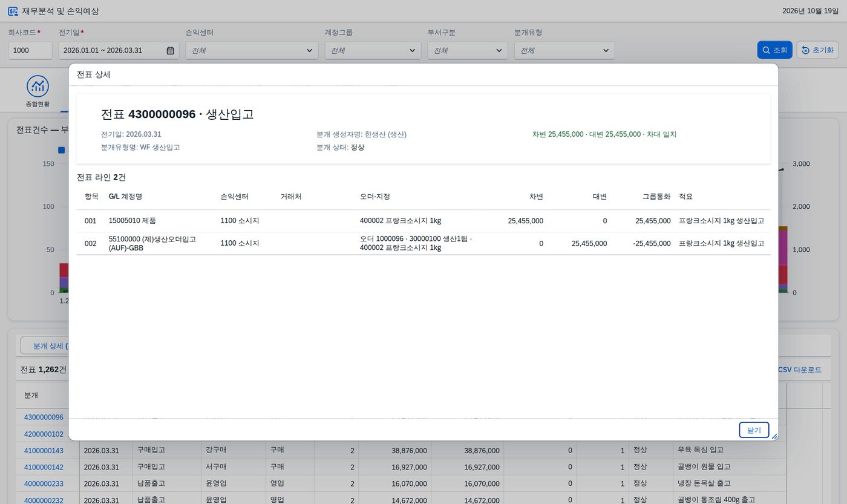
Task: Click the 초기화 reset button
Action: (817, 50)
